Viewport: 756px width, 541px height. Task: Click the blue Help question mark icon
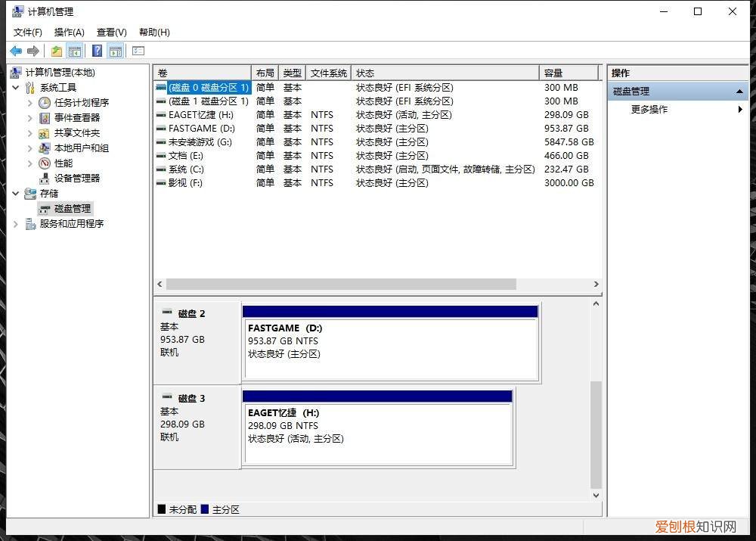97,51
